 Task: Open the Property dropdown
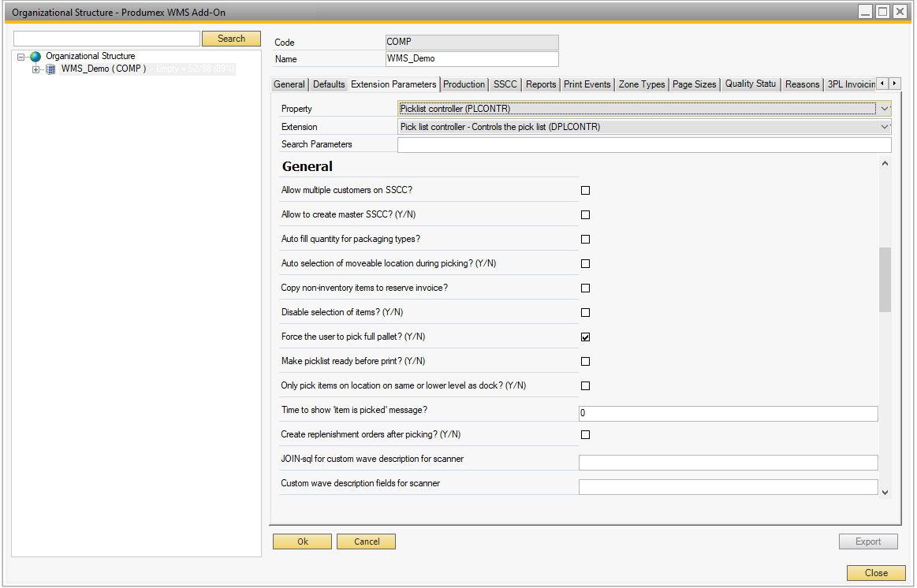click(x=885, y=109)
